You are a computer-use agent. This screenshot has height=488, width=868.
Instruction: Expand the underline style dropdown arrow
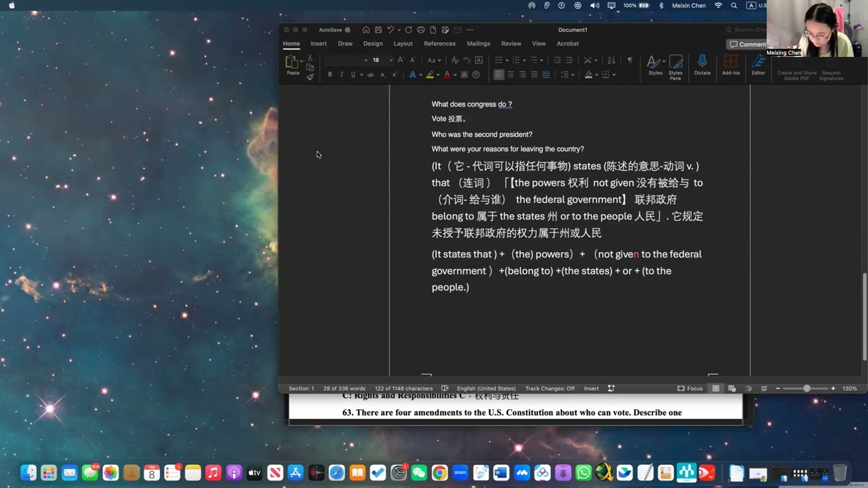pyautogui.click(x=361, y=75)
